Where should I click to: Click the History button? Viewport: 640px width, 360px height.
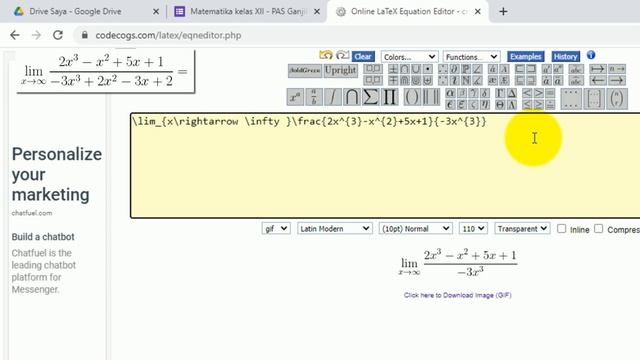565,56
